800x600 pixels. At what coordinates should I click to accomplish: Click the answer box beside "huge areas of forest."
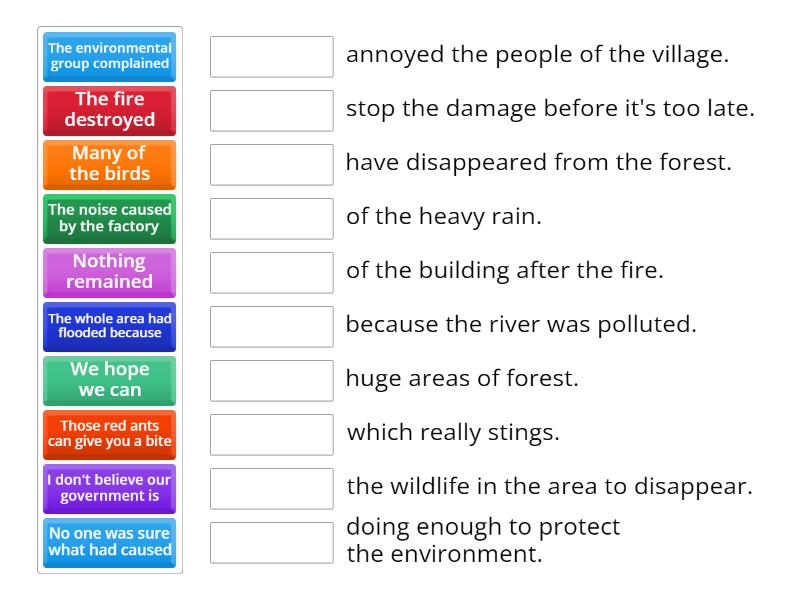pos(271,380)
